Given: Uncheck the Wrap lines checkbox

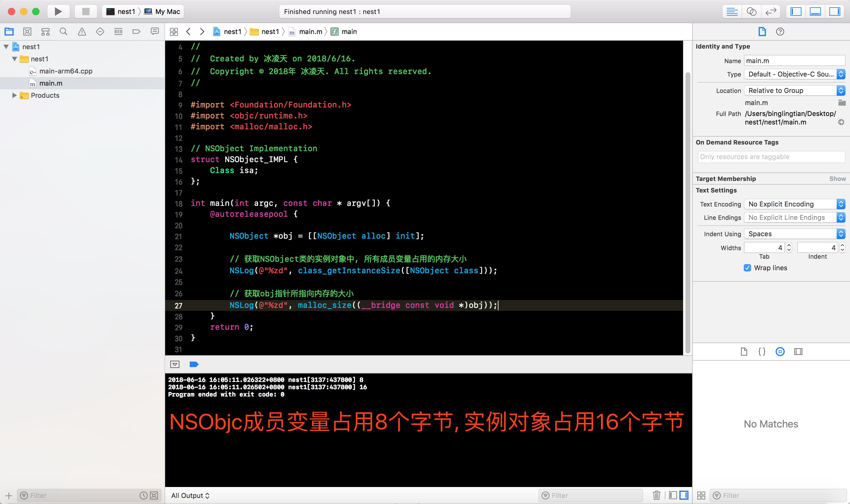Looking at the screenshot, I should [747, 267].
